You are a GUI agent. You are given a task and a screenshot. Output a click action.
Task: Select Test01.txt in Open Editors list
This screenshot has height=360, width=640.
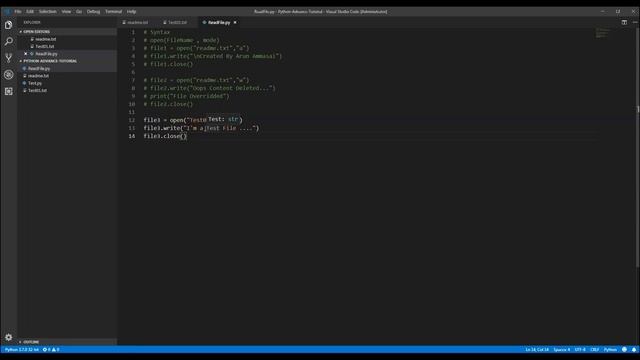click(44, 47)
